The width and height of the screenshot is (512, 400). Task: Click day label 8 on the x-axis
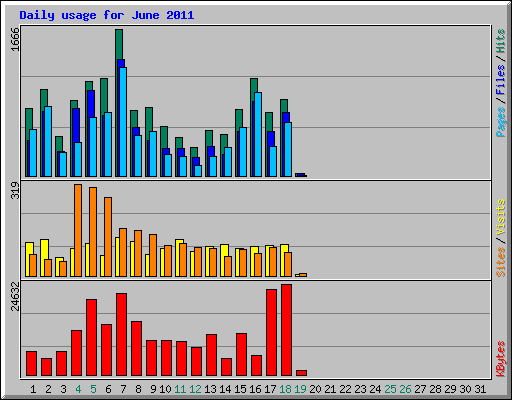point(138,389)
